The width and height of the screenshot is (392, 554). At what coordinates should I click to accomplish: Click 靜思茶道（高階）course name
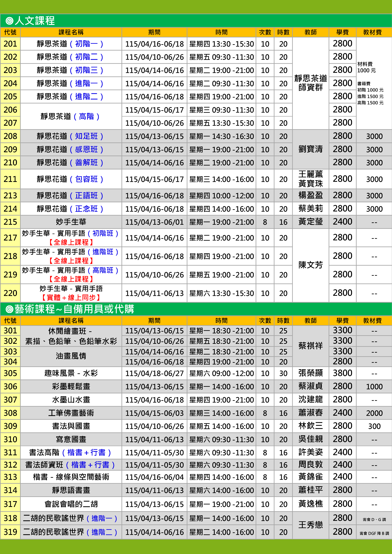point(70,117)
